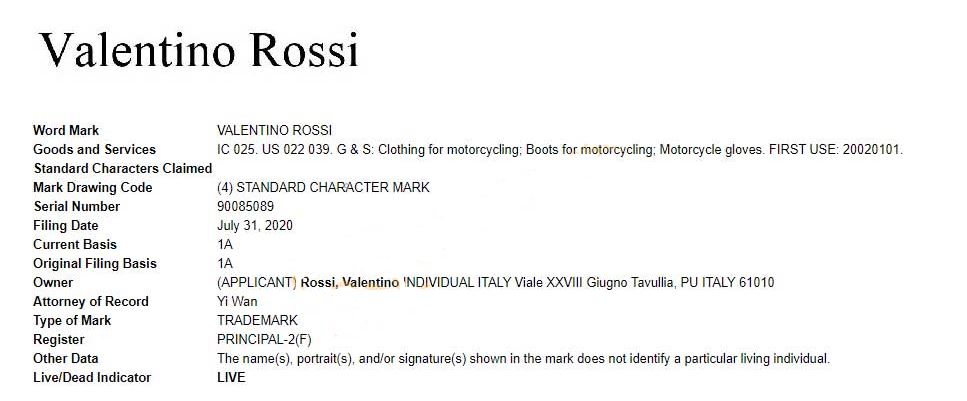This screenshot has height=401, width=967.
Task: Click the large Valentino Rossi mark title
Action: [199, 49]
